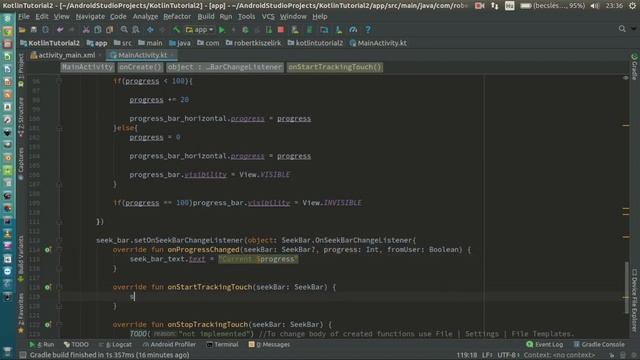
Task: Collapse the if(progress < 100) fold marker
Action: pos(59,81)
